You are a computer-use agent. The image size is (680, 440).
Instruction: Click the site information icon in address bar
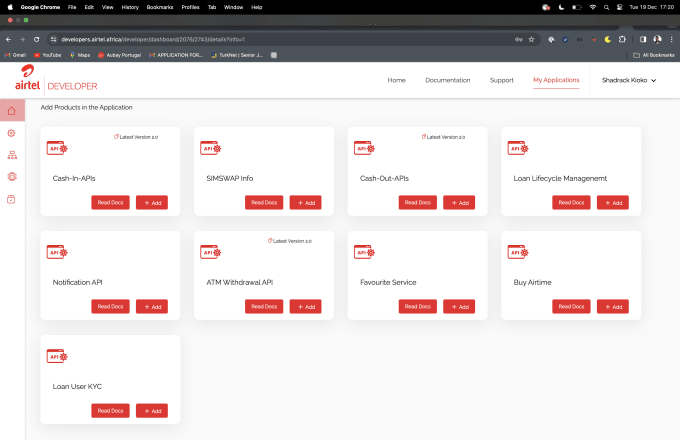coord(53,39)
